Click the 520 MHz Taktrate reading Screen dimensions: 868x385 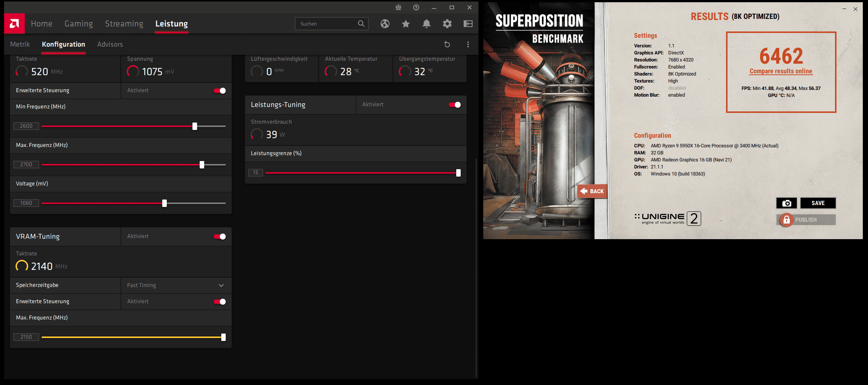tap(47, 71)
